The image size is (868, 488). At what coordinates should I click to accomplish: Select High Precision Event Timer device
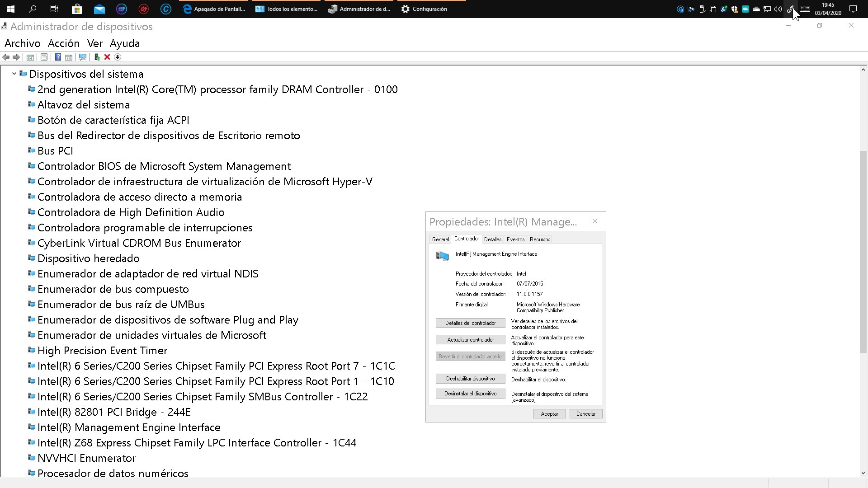click(x=102, y=351)
